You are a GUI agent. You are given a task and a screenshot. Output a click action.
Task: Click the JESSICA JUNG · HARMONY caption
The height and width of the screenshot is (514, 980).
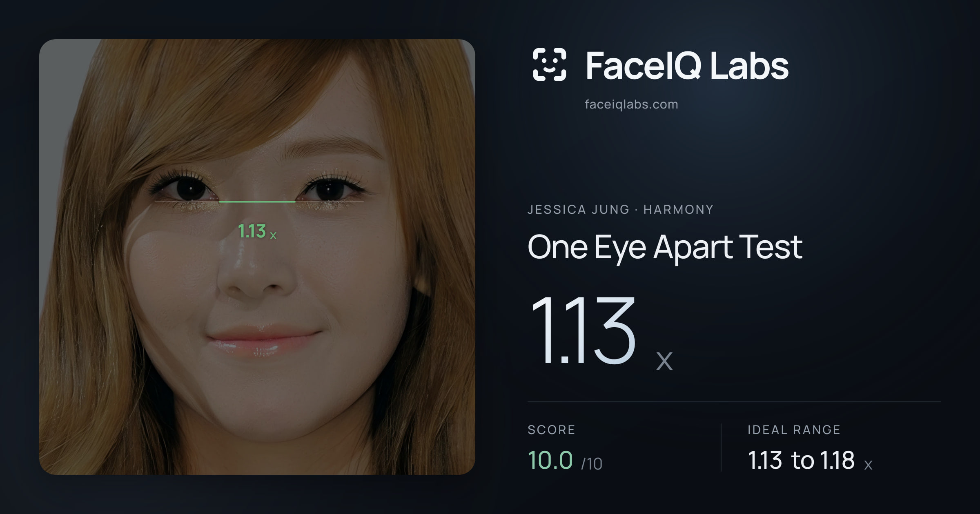(x=620, y=210)
